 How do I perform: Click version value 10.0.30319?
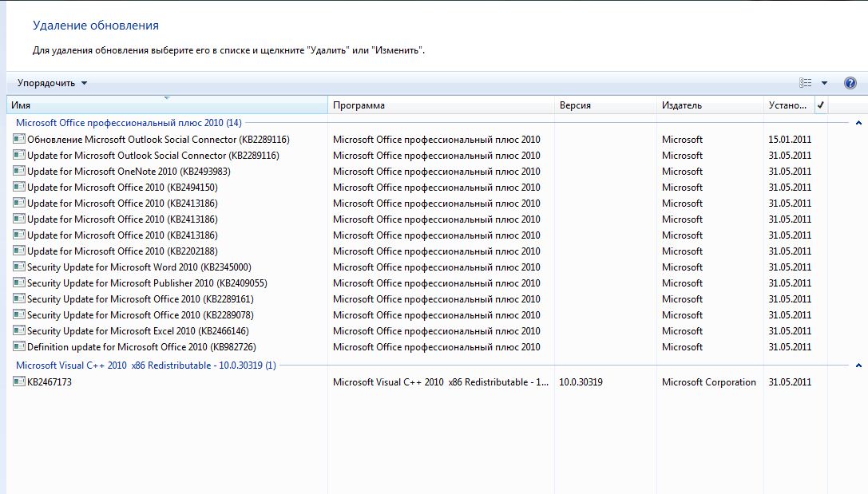click(x=581, y=381)
